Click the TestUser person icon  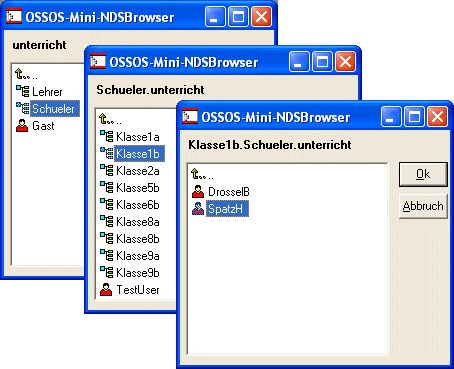(106, 290)
